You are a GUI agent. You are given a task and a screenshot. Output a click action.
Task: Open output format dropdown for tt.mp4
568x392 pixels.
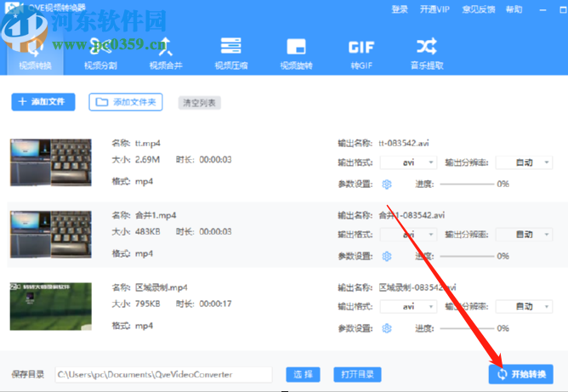pyautogui.click(x=408, y=162)
